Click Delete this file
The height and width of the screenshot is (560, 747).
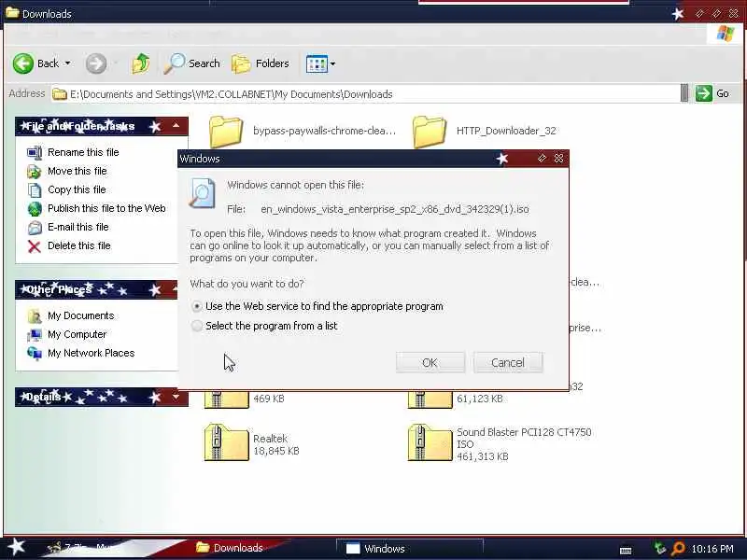tap(79, 245)
